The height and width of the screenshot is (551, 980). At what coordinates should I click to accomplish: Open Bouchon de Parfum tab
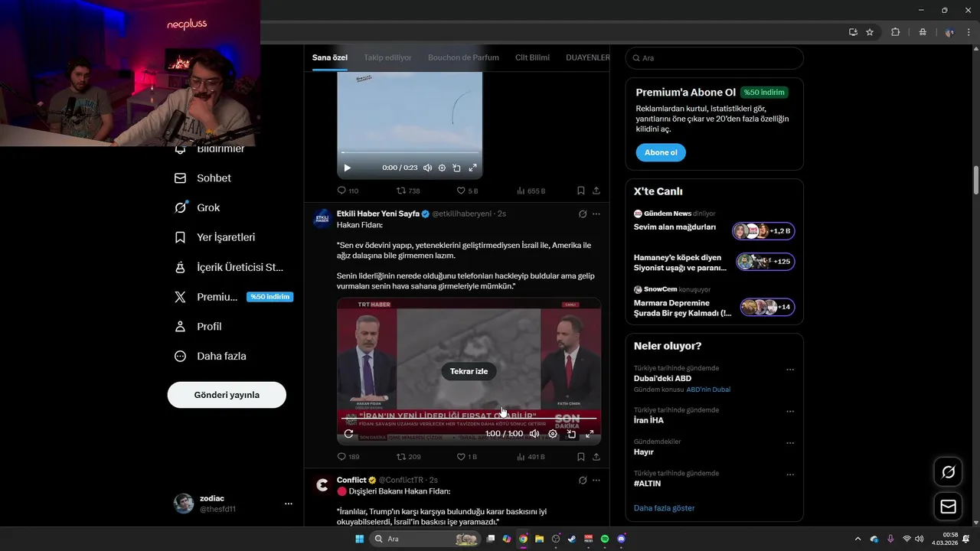point(463,57)
